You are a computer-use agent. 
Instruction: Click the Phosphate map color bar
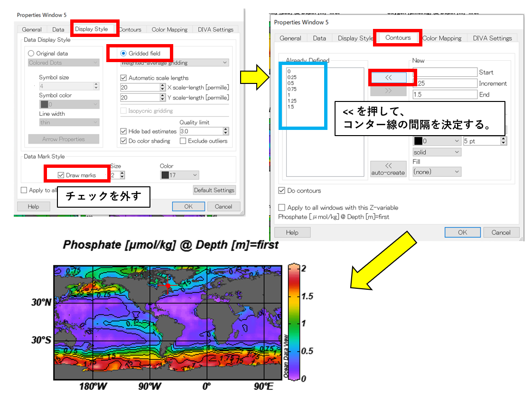coord(294,322)
